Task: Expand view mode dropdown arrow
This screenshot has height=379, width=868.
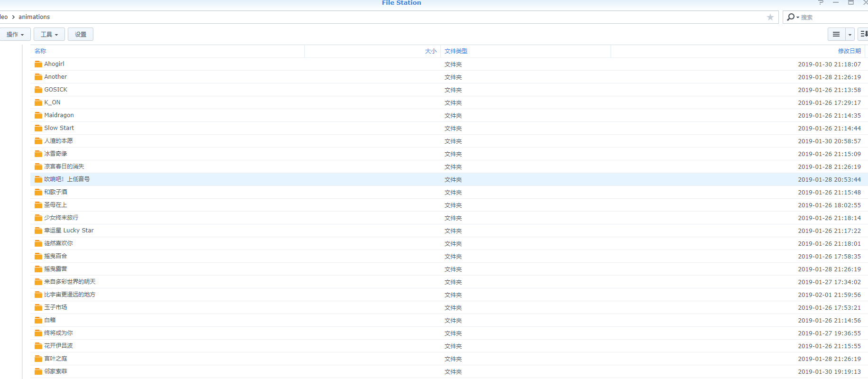Action: click(x=850, y=34)
